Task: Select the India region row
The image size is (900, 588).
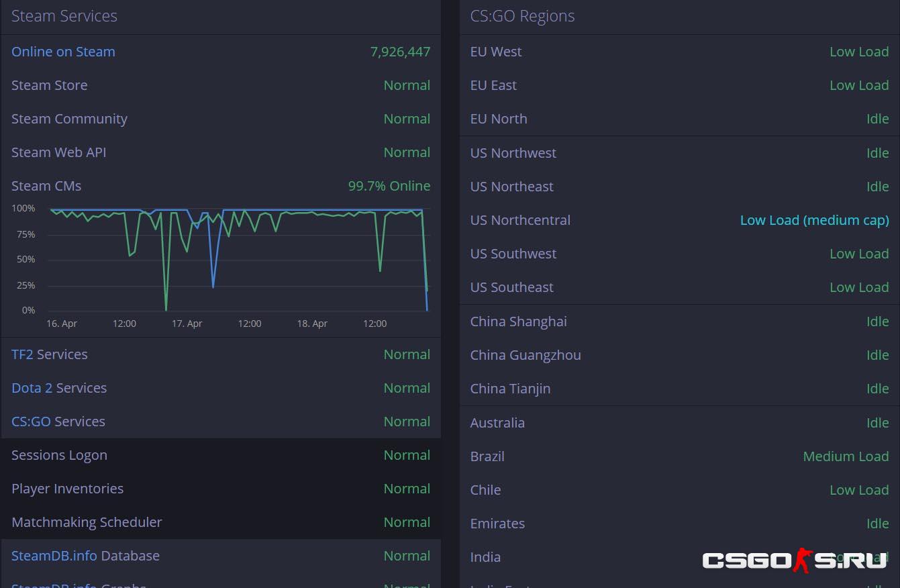Action: [680, 557]
